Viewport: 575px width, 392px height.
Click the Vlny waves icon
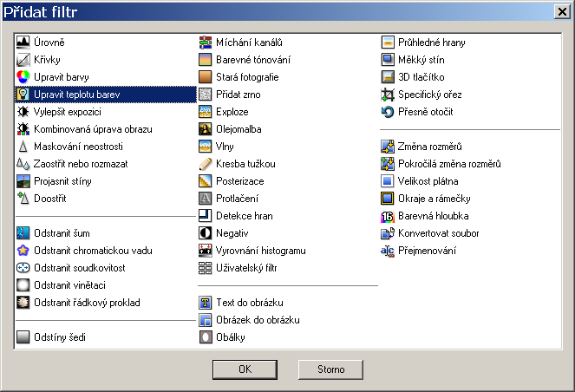click(205, 147)
